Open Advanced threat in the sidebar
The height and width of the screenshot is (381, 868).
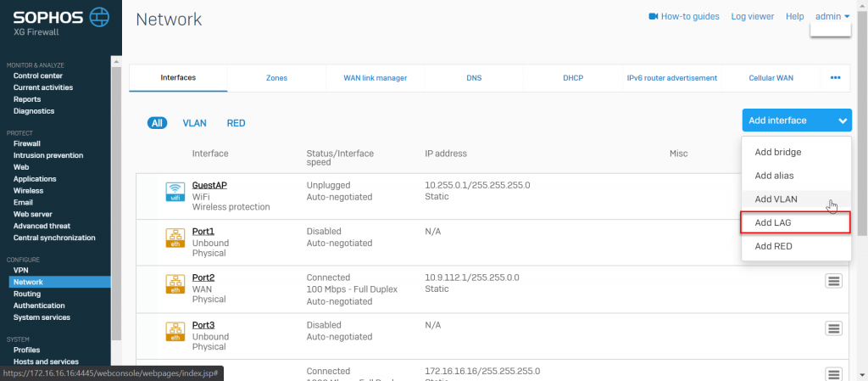tap(42, 226)
